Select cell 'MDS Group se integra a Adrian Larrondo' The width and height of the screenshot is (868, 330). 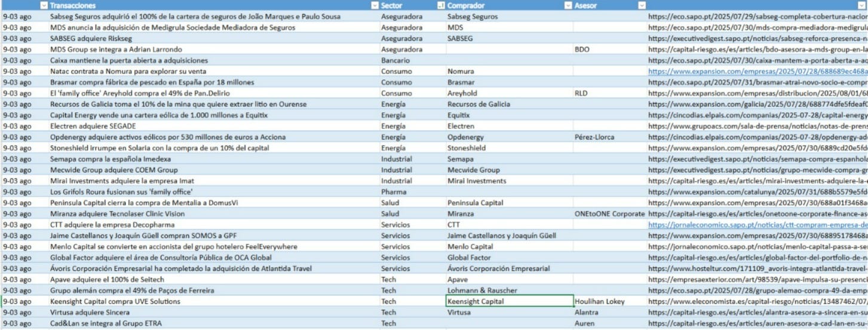(x=214, y=50)
